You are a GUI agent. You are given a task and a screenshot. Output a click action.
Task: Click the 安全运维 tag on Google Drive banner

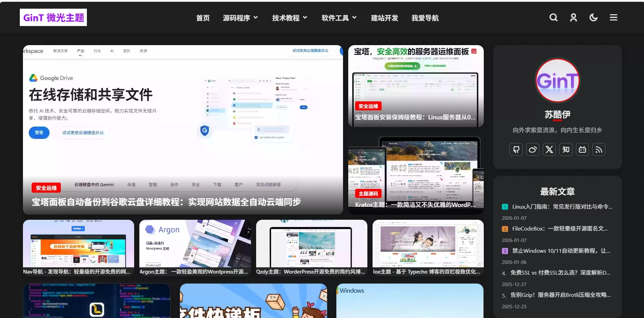click(x=46, y=188)
